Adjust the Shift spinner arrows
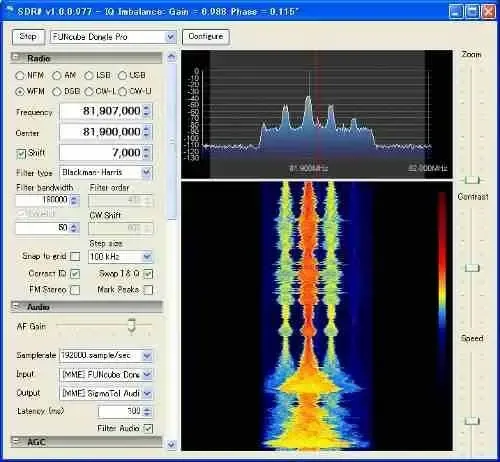The height and width of the screenshot is (462, 500). (x=147, y=153)
